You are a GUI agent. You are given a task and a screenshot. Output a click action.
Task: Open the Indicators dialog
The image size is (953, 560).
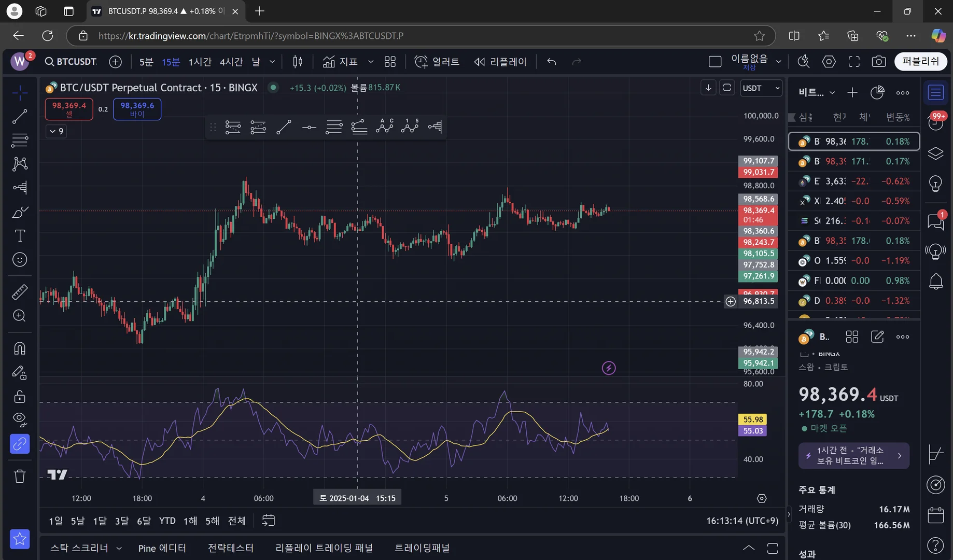click(340, 62)
